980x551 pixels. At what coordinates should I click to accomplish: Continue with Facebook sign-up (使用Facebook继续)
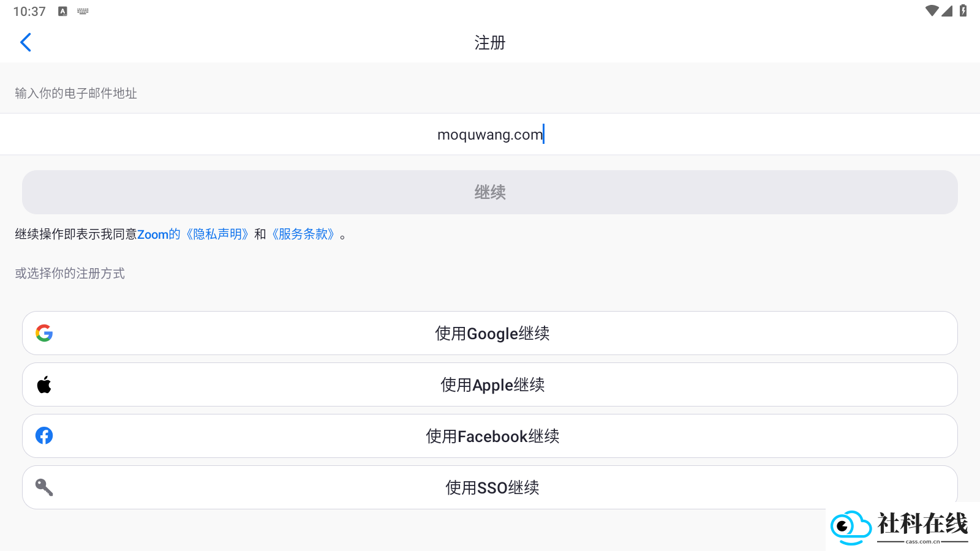(x=490, y=436)
